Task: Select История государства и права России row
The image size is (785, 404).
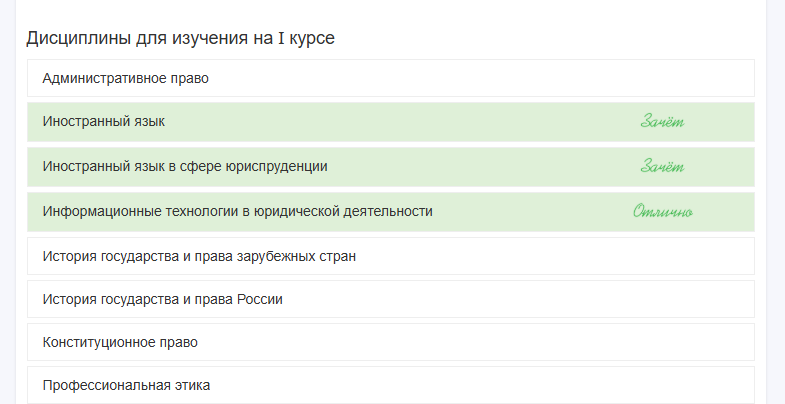Action: (390, 299)
